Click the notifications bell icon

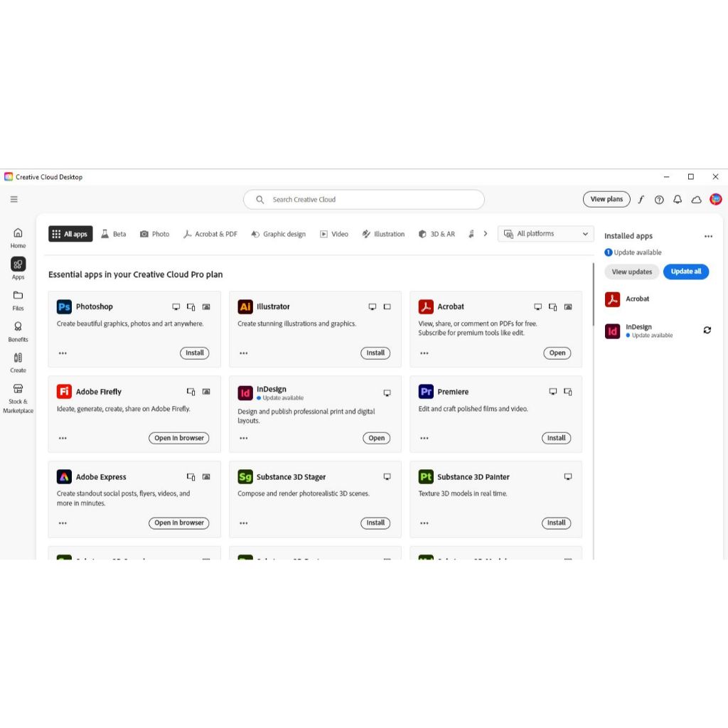pos(678,200)
